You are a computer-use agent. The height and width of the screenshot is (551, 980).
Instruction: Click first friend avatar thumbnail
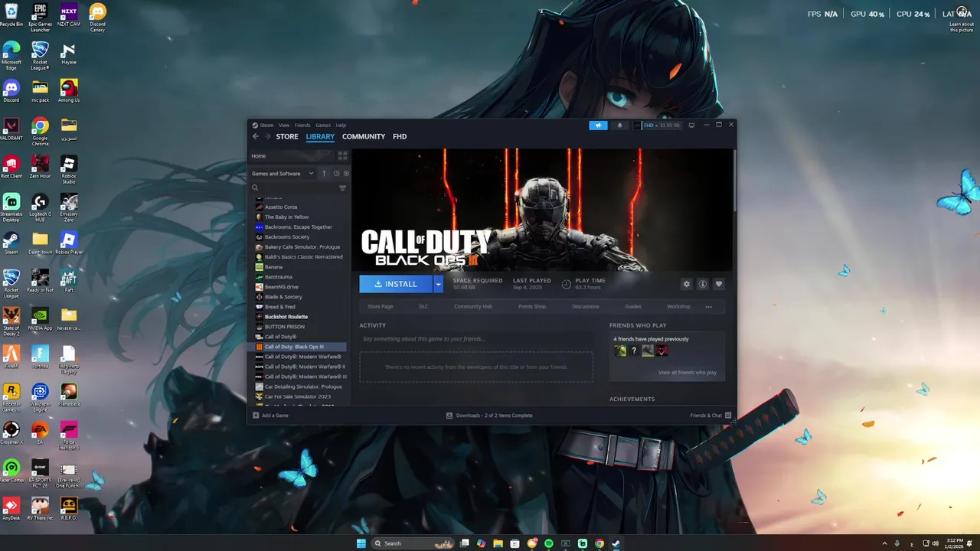[x=620, y=350]
